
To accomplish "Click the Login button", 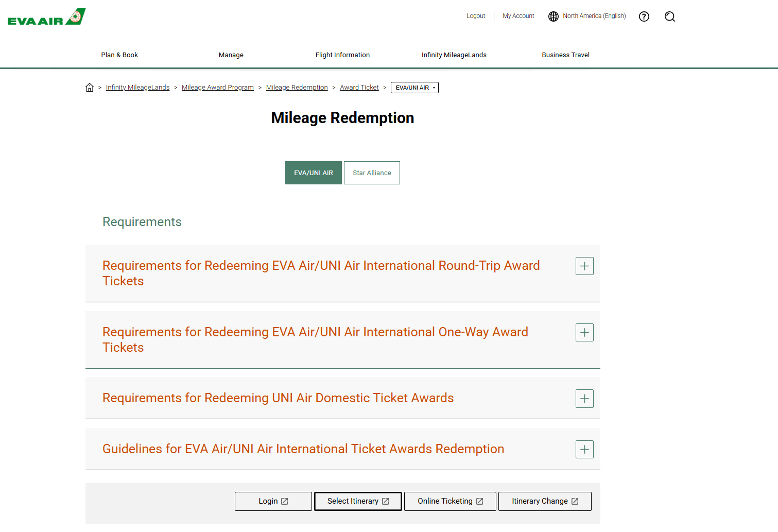I will coord(273,502).
